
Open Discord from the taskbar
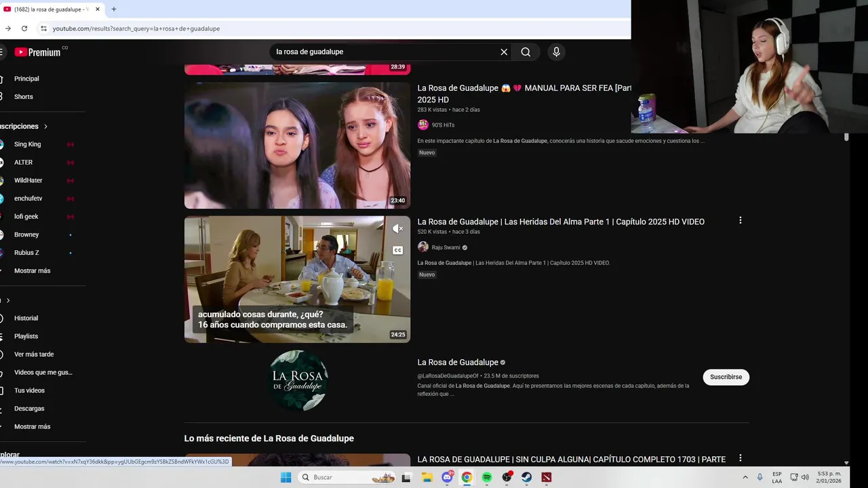tap(448, 477)
